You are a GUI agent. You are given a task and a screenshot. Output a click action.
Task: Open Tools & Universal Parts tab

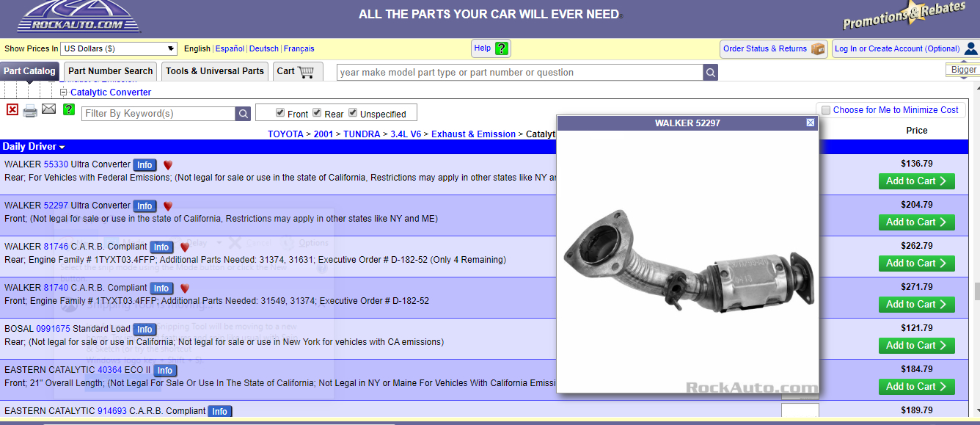tap(215, 71)
